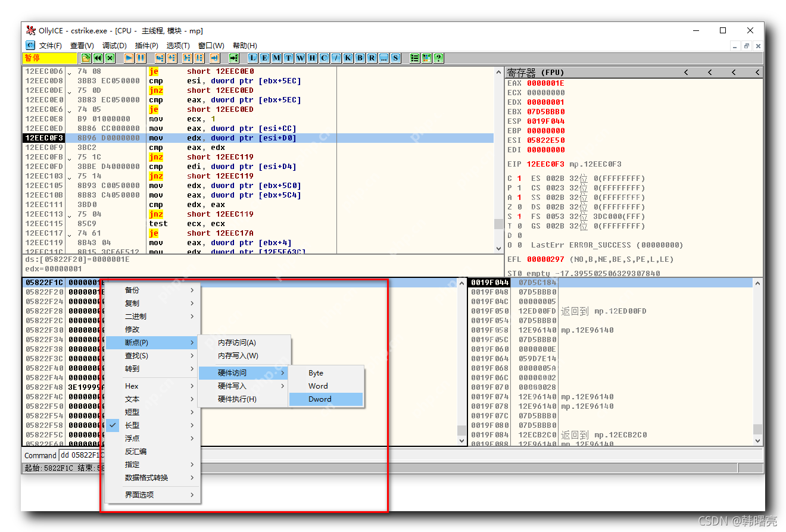786x532 pixels.
Task: Open the Log window via the L icon
Action: pyautogui.click(x=252, y=58)
